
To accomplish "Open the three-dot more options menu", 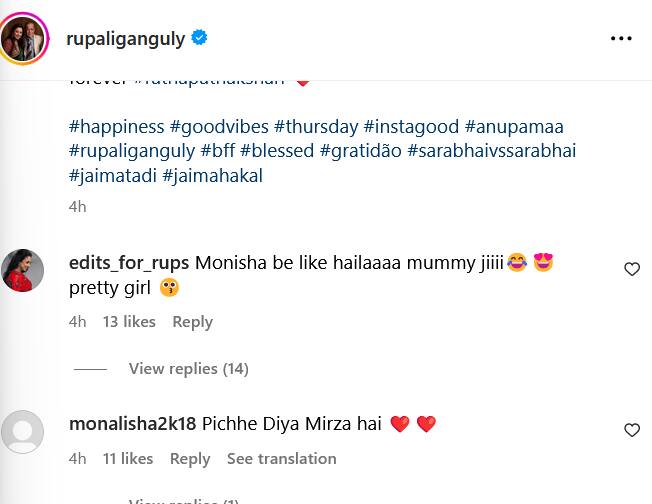I will click(621, 38).
